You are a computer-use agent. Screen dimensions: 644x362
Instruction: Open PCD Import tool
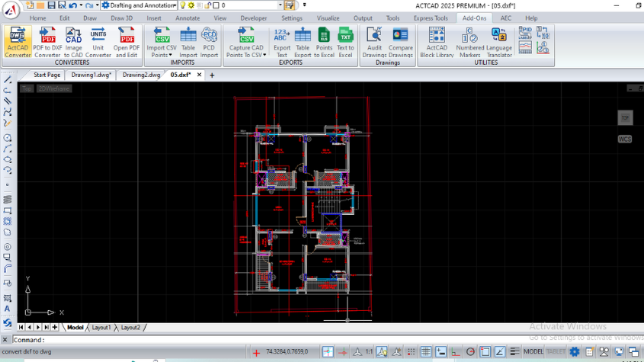click(209, 43)
